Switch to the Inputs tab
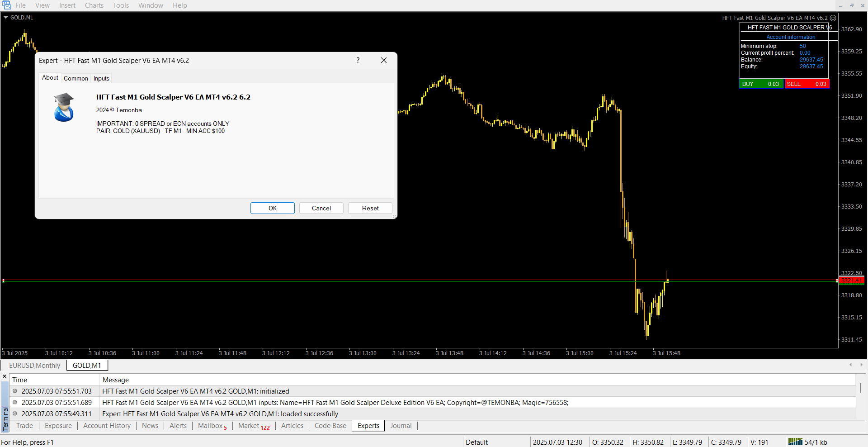868x447 pixels. pos(101,78)
